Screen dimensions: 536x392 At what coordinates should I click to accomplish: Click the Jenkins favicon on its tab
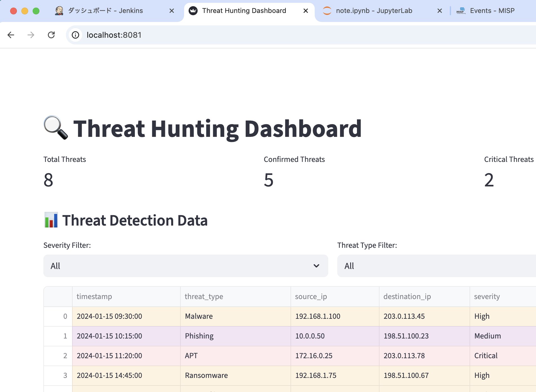coord(60,10)
